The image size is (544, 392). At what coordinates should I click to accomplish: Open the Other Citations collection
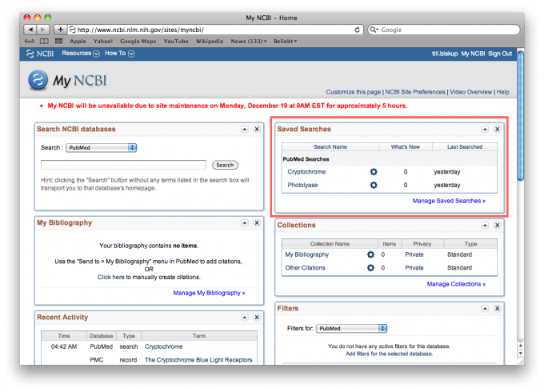coord(305,268)
